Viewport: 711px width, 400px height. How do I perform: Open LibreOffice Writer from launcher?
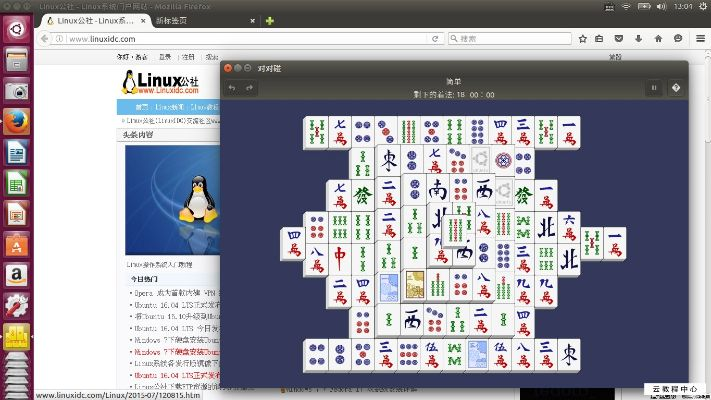[17, 153]
